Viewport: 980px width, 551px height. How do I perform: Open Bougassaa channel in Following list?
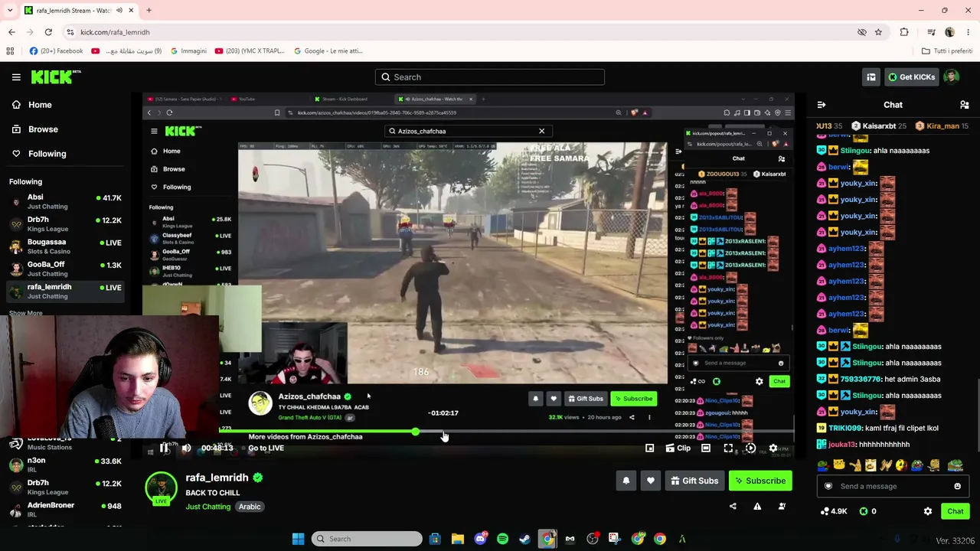(x=64, y=246)
